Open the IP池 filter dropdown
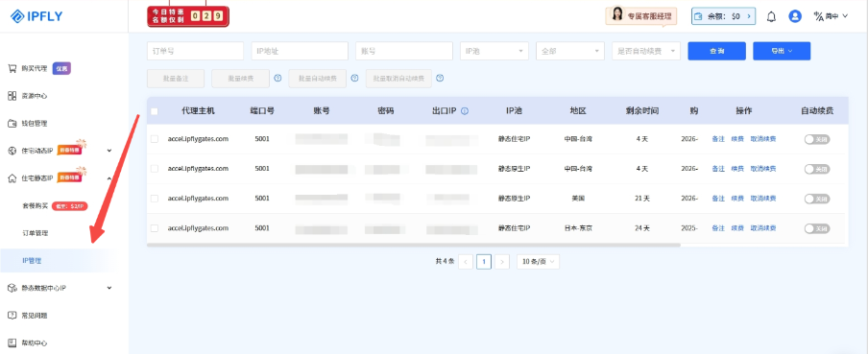 click(x=494, y=51)
